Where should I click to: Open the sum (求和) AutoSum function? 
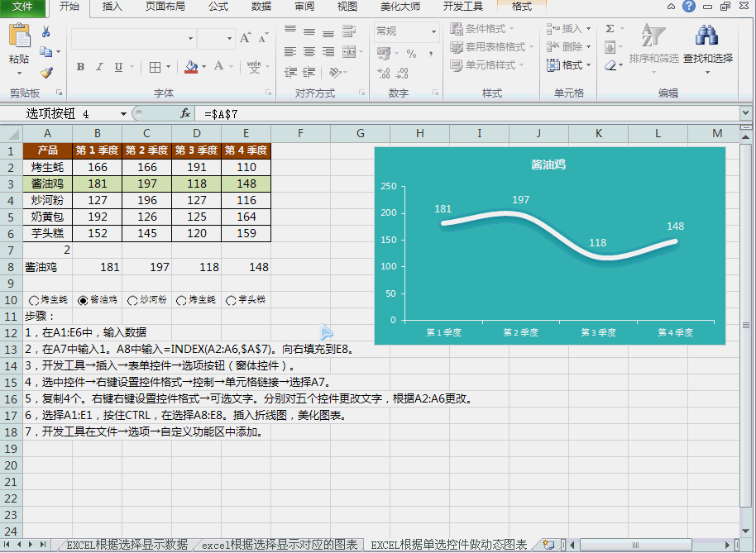click(610, 29)
